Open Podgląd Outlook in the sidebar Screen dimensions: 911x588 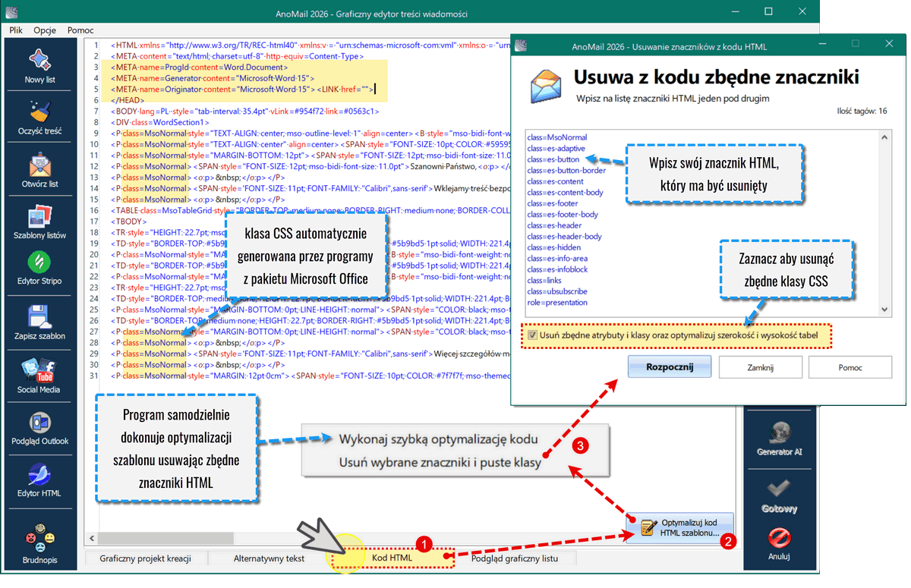39,428
